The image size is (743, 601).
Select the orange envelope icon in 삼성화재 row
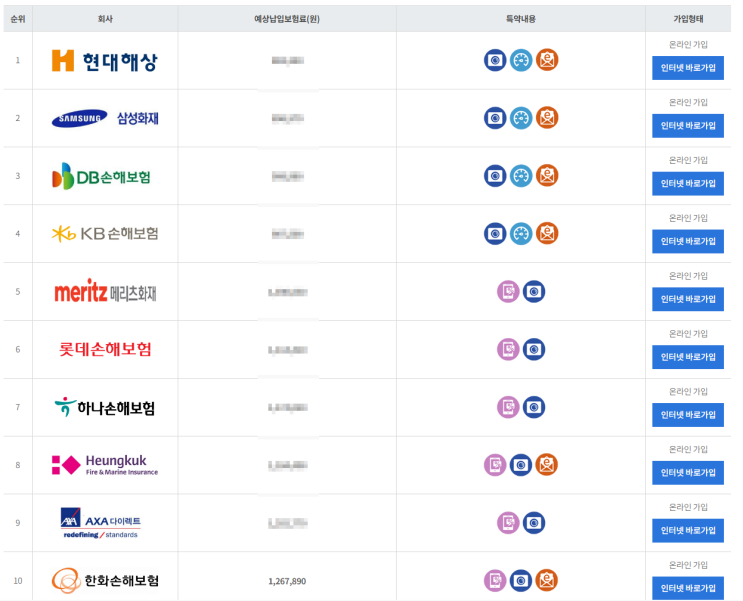pos(547,118)
